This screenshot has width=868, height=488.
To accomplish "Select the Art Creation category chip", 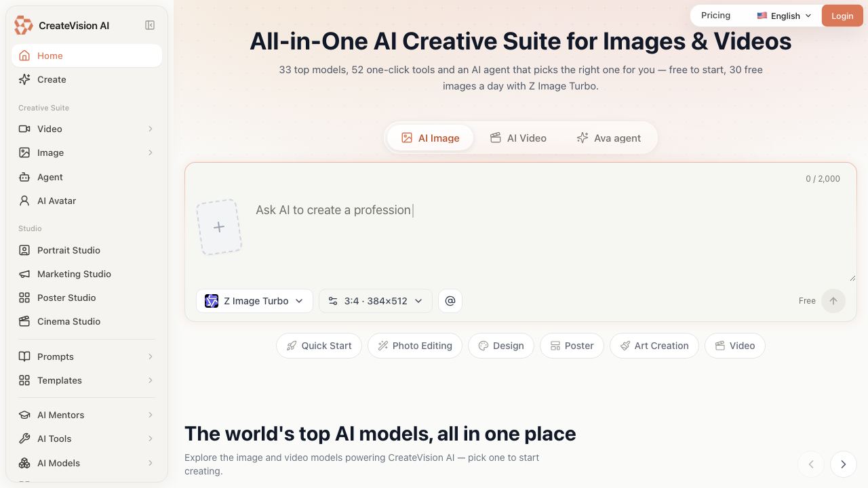I will (x=654, y=346).
